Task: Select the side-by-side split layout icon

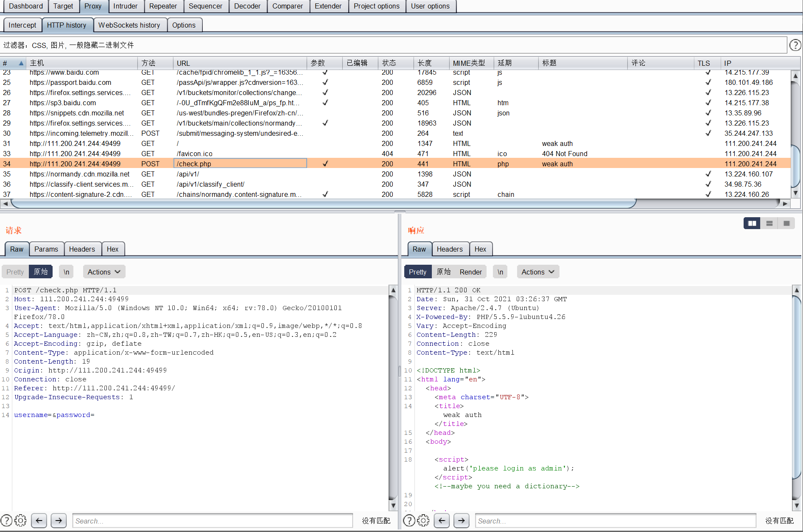Action: [752, 223]
